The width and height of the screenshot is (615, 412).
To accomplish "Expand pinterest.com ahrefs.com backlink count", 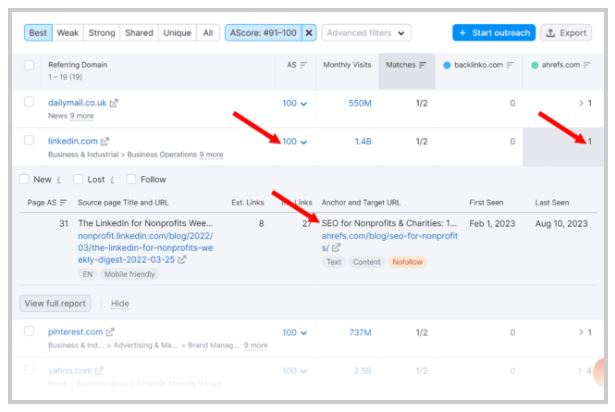I will [x=585, y=333].
